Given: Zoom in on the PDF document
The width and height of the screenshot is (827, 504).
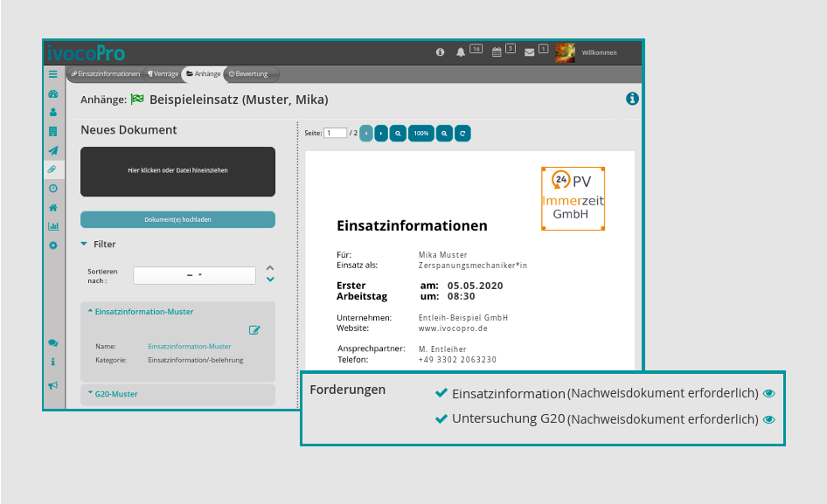Looking at the screenshot, I should pos(445,133).
